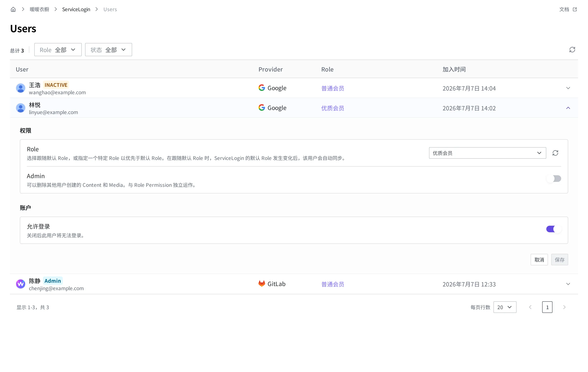Click wanghao@example.com email
588x372 pixels.
(x=57, y=92)
